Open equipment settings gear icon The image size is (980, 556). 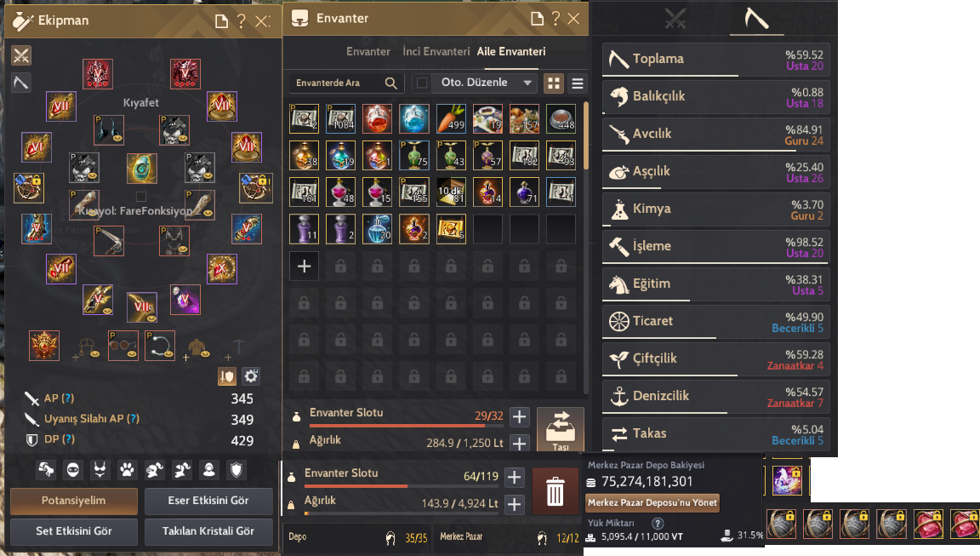pos(251,375)
